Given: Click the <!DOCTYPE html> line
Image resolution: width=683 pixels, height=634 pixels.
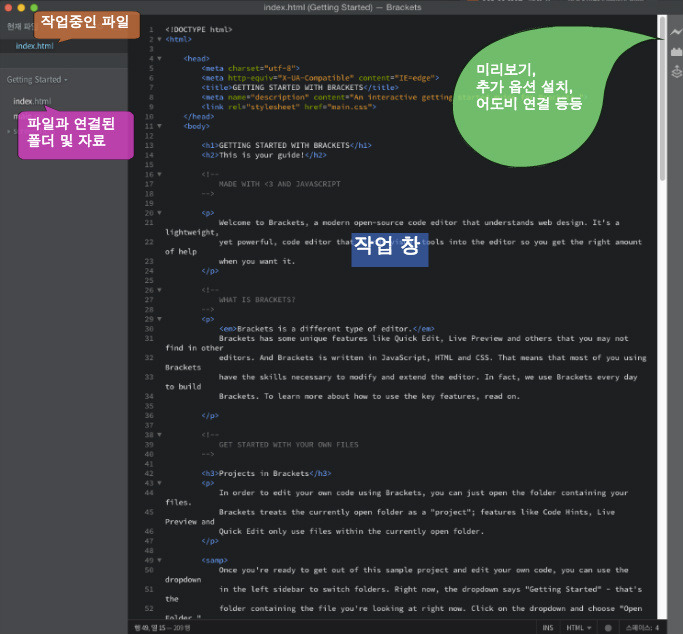Looking at the screenshot, I should coord(199,30).
